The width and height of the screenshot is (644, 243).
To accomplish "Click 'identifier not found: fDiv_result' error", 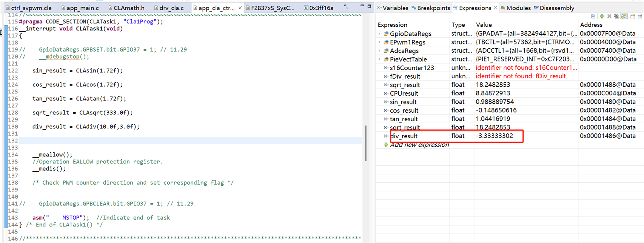I will [x=521, y=76].
